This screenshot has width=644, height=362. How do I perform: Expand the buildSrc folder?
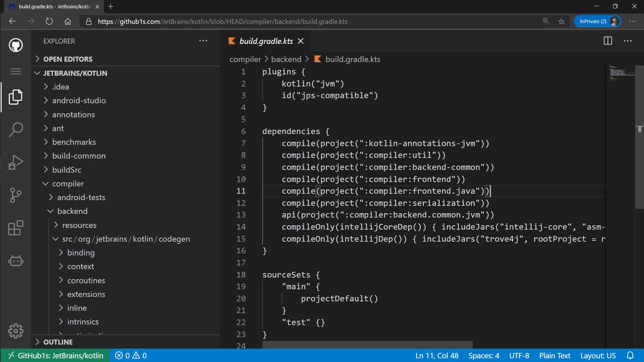pyautogui.click(x=126, y=169)
